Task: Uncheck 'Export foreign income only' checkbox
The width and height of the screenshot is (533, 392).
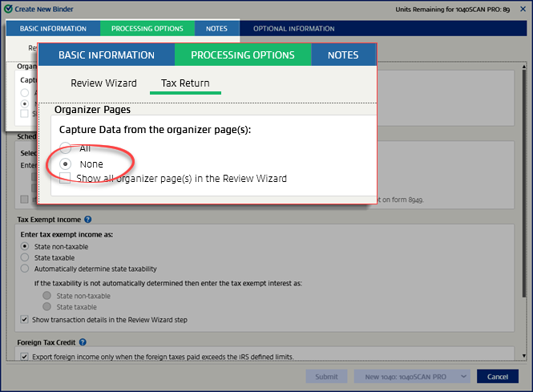Action: pos(26,357)
